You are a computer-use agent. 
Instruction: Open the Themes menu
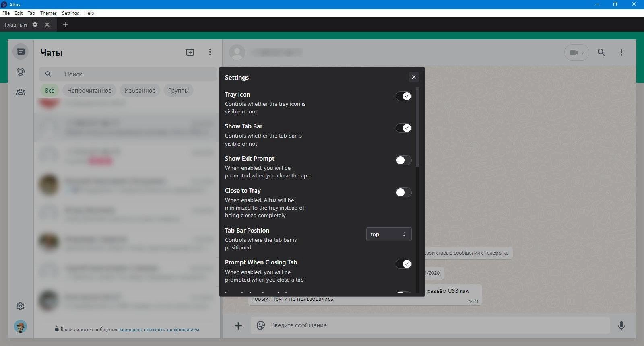(48, 13)
